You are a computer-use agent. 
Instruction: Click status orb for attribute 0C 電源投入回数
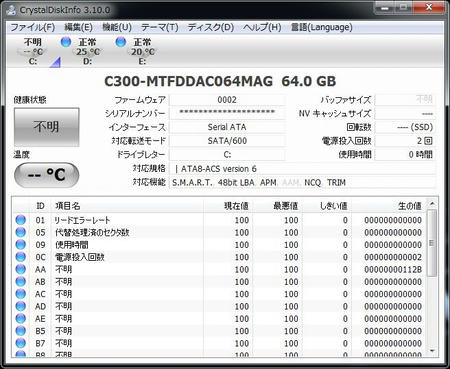point(21,257)
